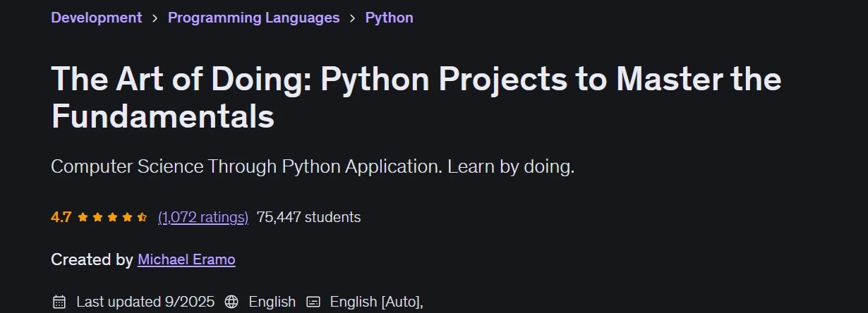Click the last updated calendar icon

(59, 302)
